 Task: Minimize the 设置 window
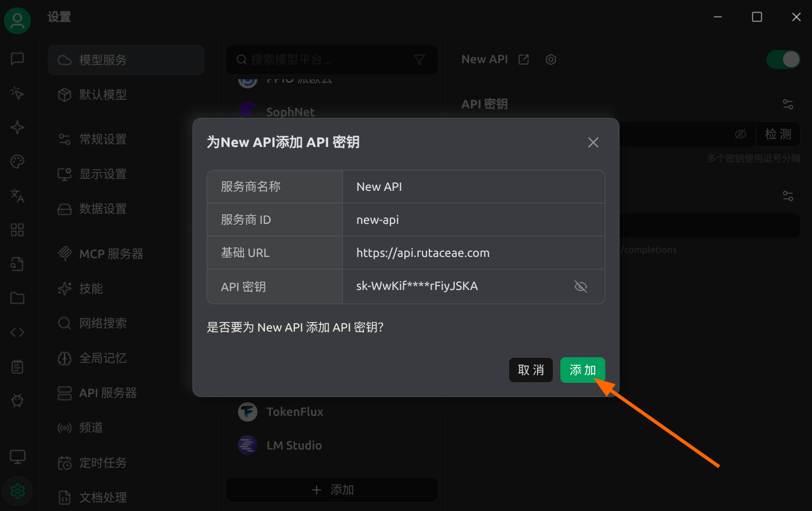717,17
